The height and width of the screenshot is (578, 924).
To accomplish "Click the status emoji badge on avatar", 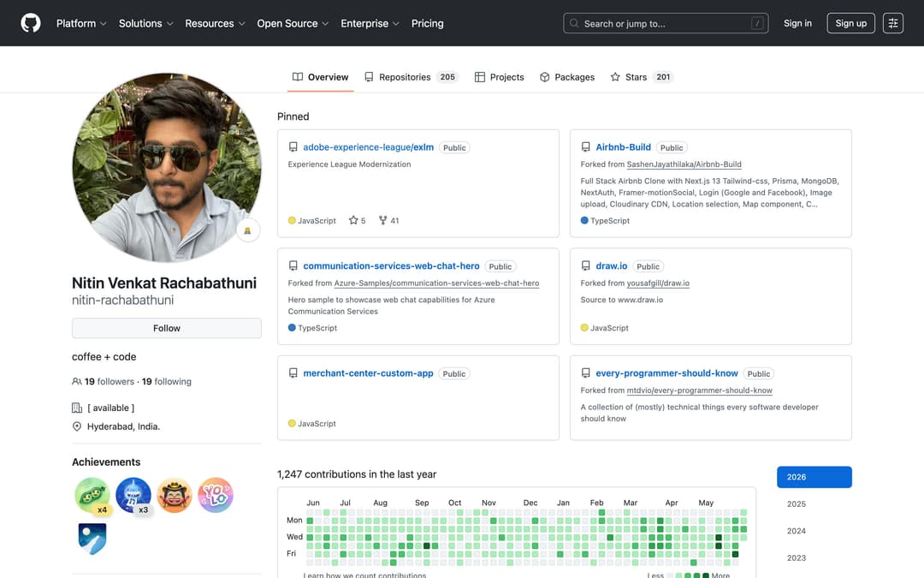I will tap(247, 230).
